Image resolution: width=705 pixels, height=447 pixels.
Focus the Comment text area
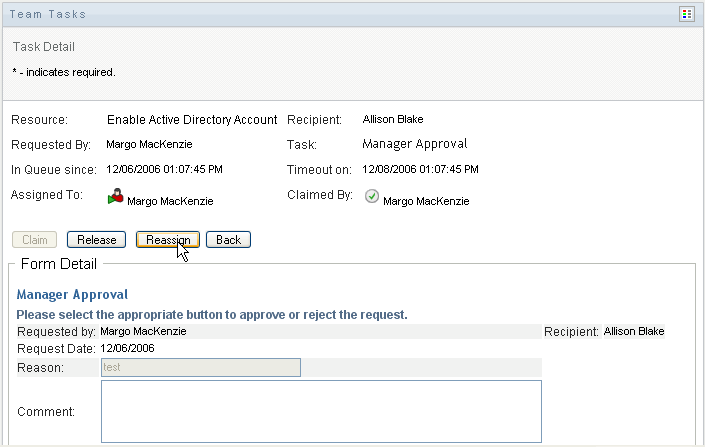[321, 410]
